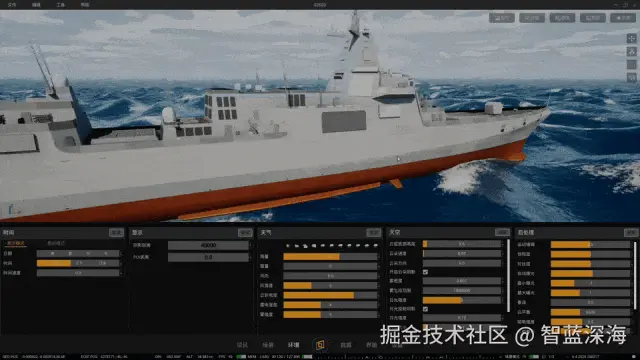The height and width of the screenshot is (360, 640).
Task: Adjust the 云的密度 cloud density slider
Action: point(330,295)
